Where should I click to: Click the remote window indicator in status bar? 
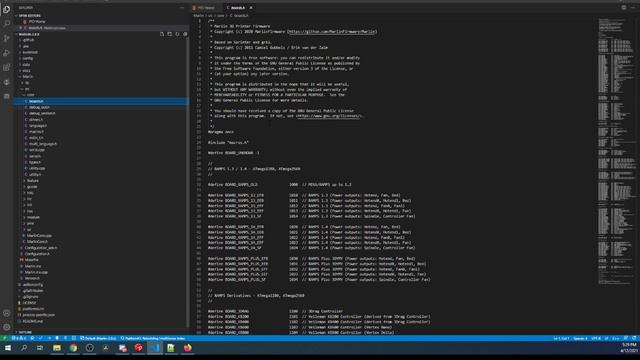pos(4,338)
